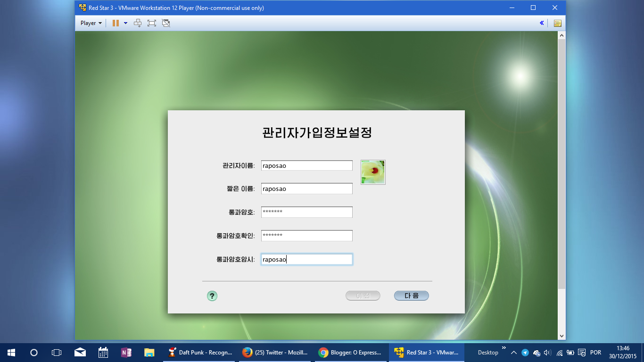The image size is (644, 362).
Task: Open the Telegram tray icon
Action: coord(525,353)
